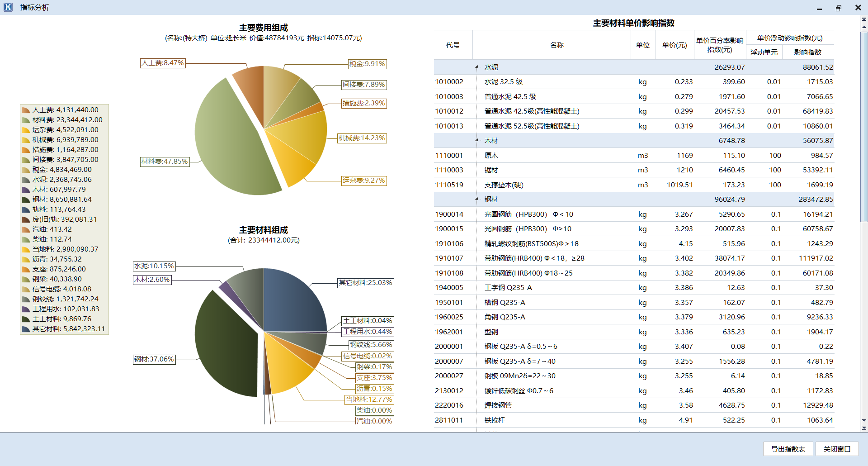Select the 铁拉杆 row

click(x=634, y=420)
